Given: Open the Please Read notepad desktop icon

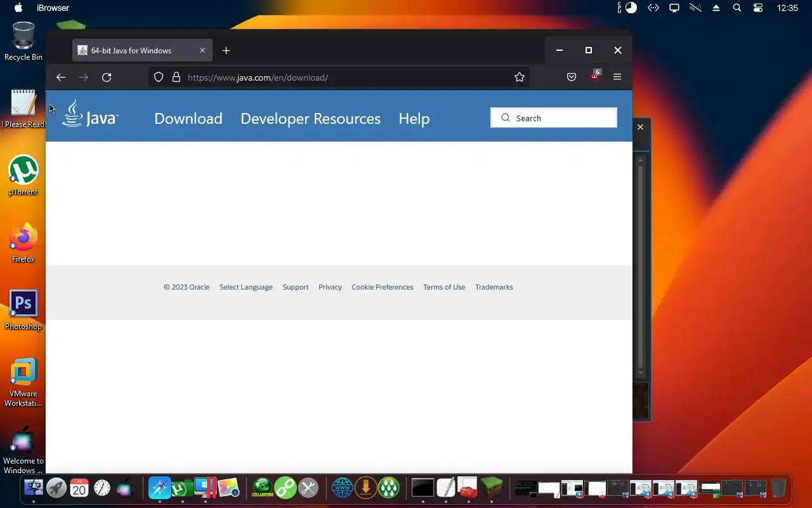Looking at the screenshot, I should pos(23,109).
